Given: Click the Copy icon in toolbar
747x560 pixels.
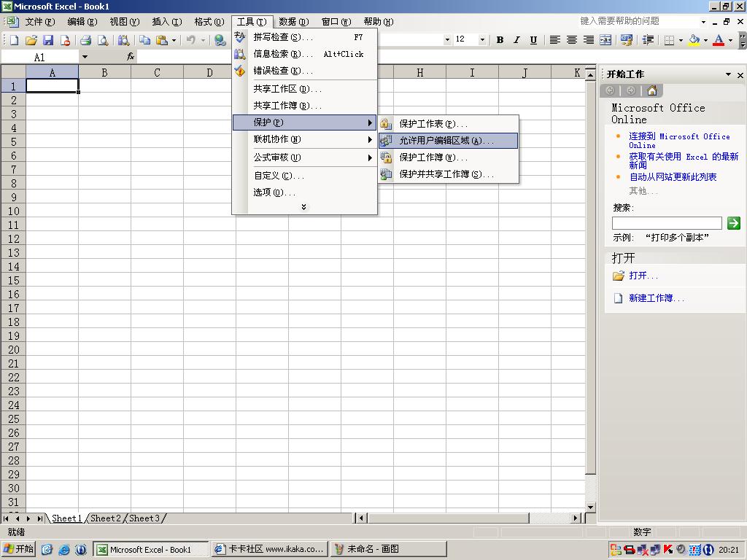Looking at the screenshot, I should pyautogui.click(x=144, y=40).
